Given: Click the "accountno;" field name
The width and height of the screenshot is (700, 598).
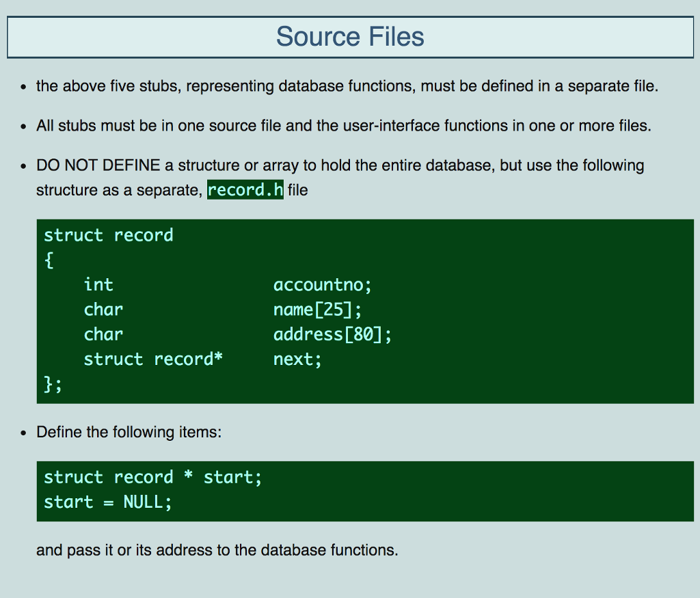Looking at the screenshot, I should [323, 285].
